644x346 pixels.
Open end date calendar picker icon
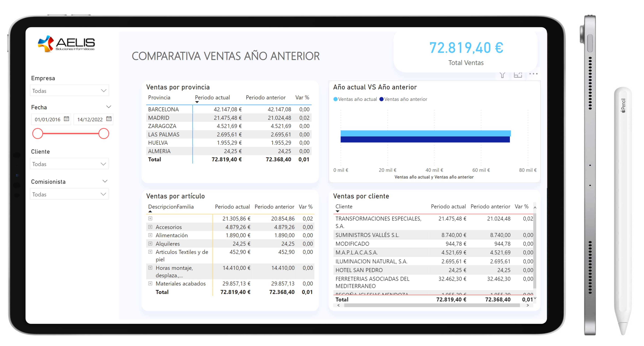(109, 119)
